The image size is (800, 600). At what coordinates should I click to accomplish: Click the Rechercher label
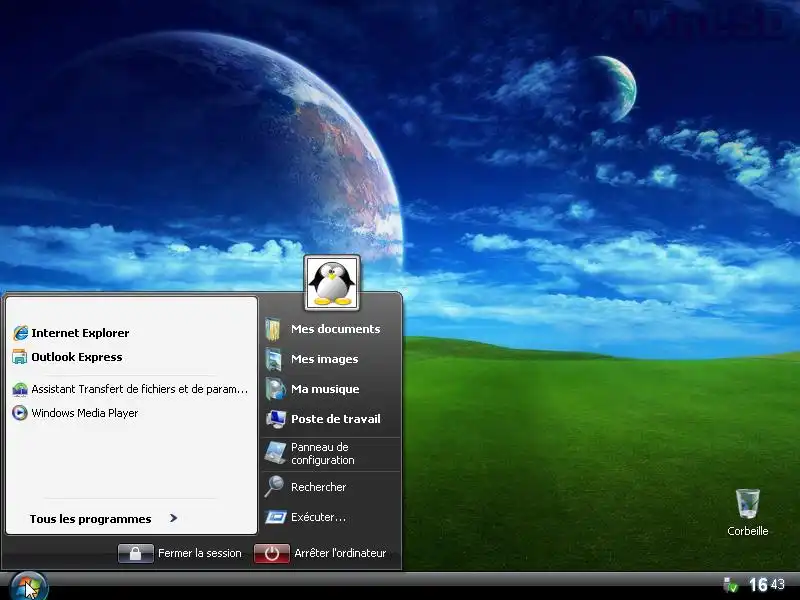pyautogui.click(x=318, y=487)
